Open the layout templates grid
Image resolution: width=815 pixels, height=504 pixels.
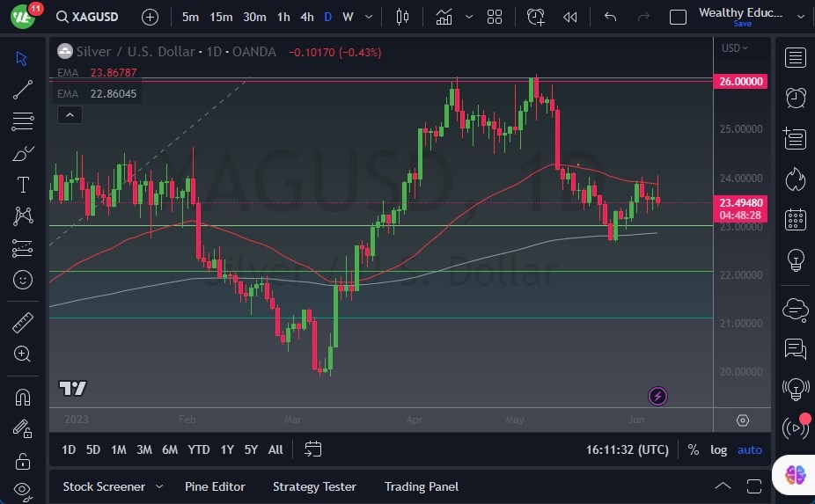click(x=495, y=17)
